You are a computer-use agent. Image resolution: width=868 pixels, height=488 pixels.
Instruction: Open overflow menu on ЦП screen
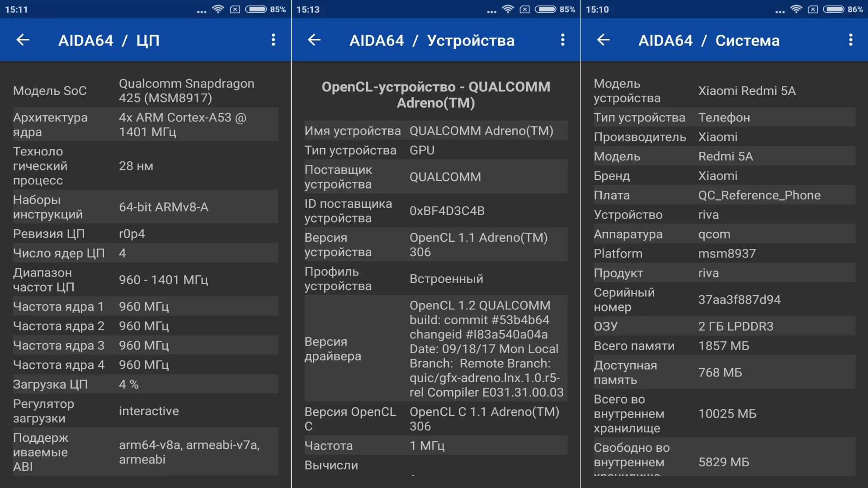tap(273, 40)
